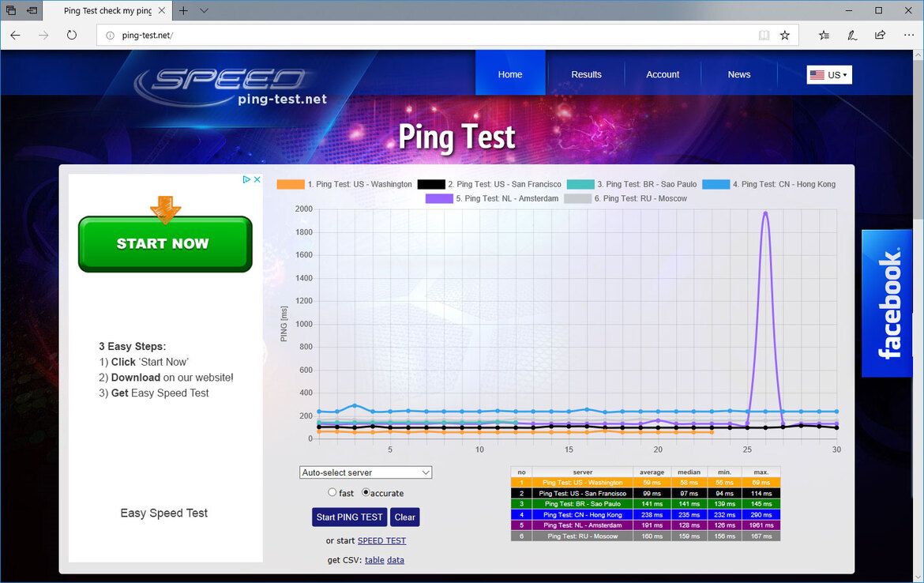The height and width of the screenshot is (583, 924).
Task: Open the Results menu tab
Action: (586, 74)
